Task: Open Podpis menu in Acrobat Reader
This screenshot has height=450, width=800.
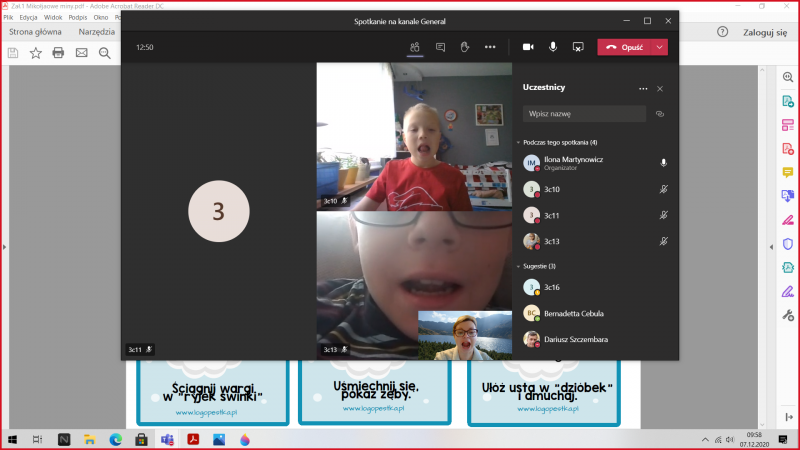Action: pos(78,17)
